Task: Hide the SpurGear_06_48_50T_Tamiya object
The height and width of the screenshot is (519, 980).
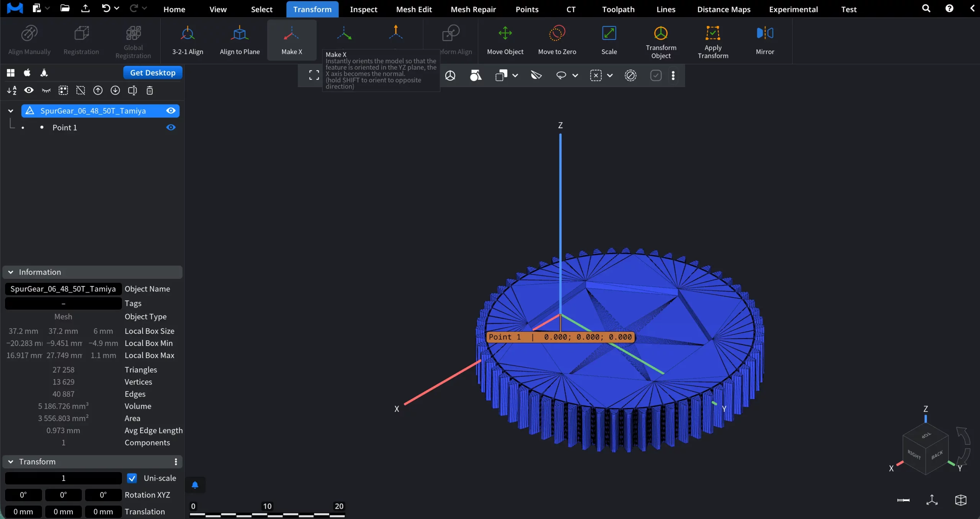Action: coord(170,111)
